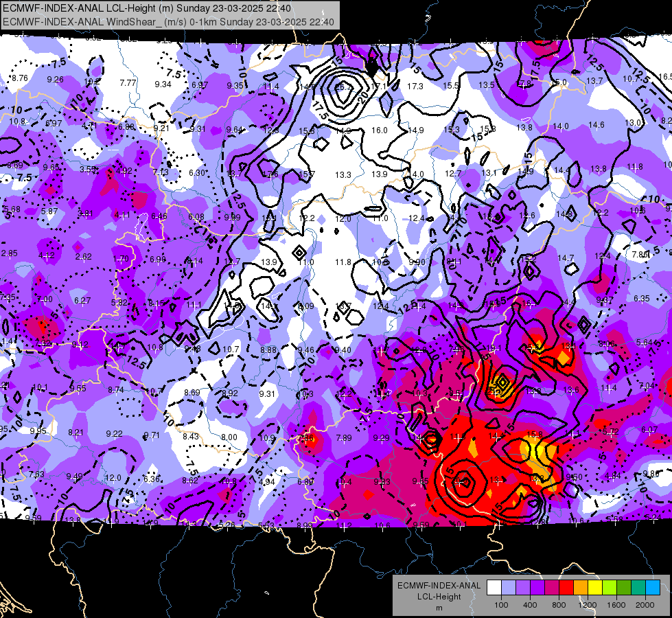This screenshot has width=672, height=618.
Task: Click the wind shear value 9.22
Action: point(115,433)
